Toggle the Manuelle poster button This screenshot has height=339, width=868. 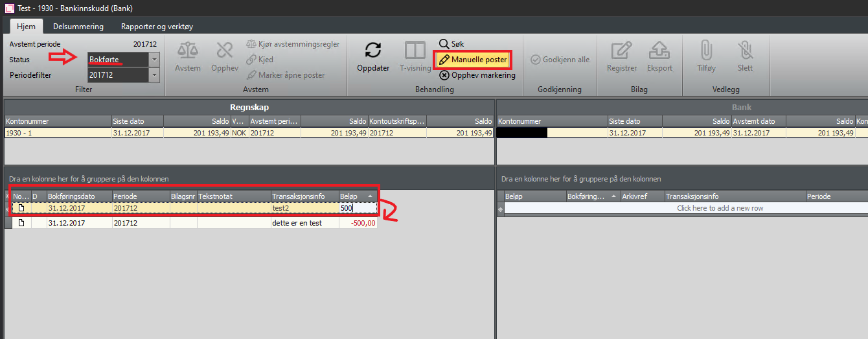473,60
